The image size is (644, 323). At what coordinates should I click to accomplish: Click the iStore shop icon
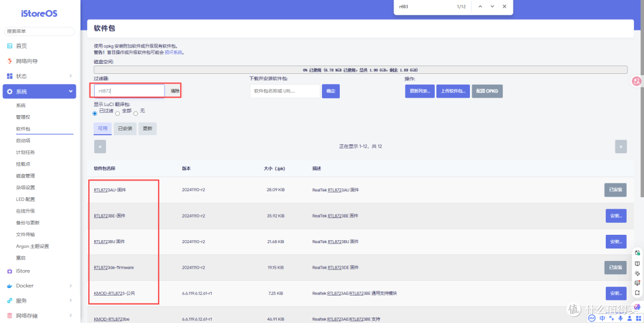pyautogui.click(x=10, y=271)
